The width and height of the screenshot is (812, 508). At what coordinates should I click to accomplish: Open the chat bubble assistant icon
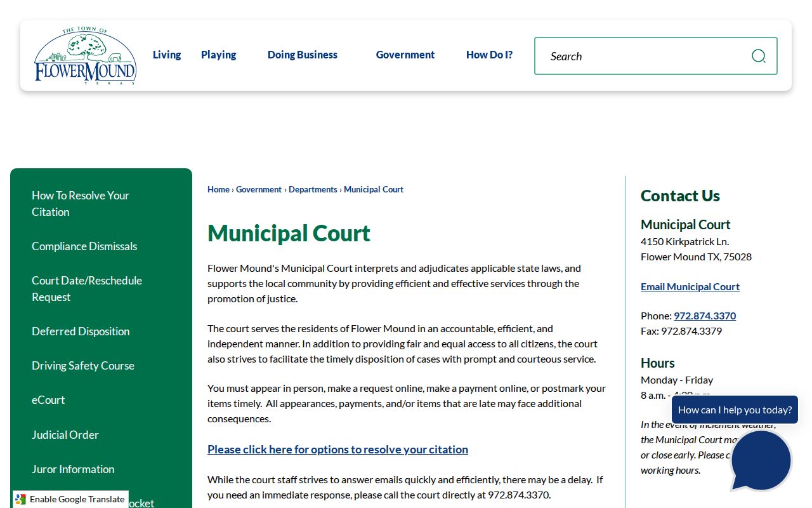click(761, 460)
